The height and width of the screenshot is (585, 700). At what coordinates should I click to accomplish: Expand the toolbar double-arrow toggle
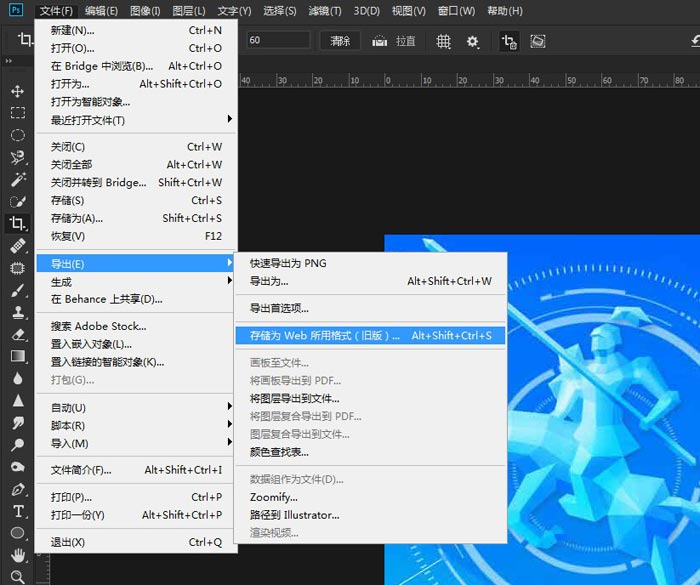8,62
